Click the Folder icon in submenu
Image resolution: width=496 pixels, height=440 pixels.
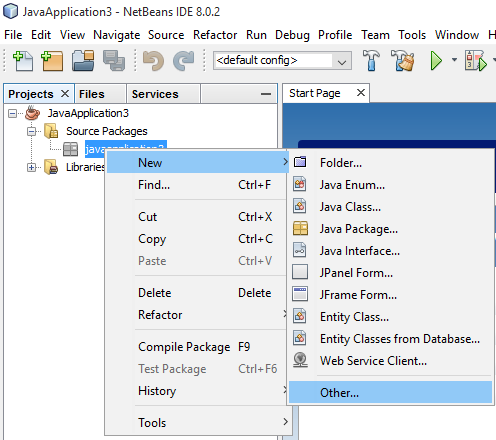coord(300,162)
